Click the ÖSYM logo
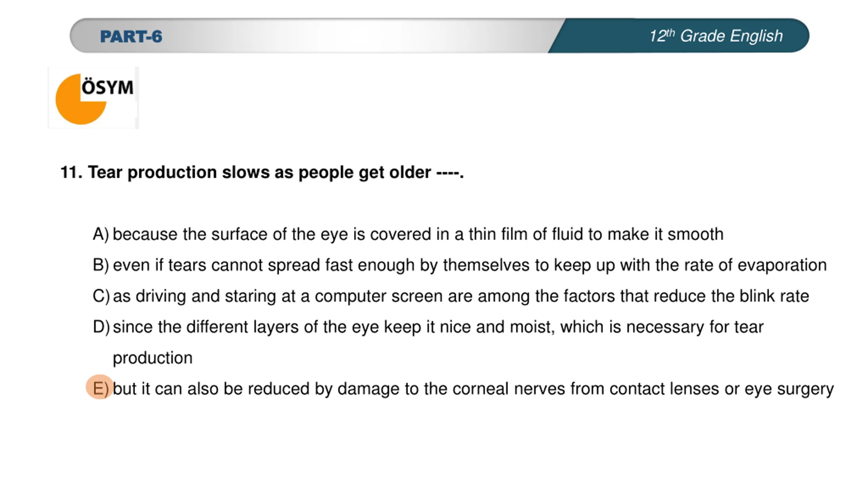This screenshot has height=488, width=868. 93,98
